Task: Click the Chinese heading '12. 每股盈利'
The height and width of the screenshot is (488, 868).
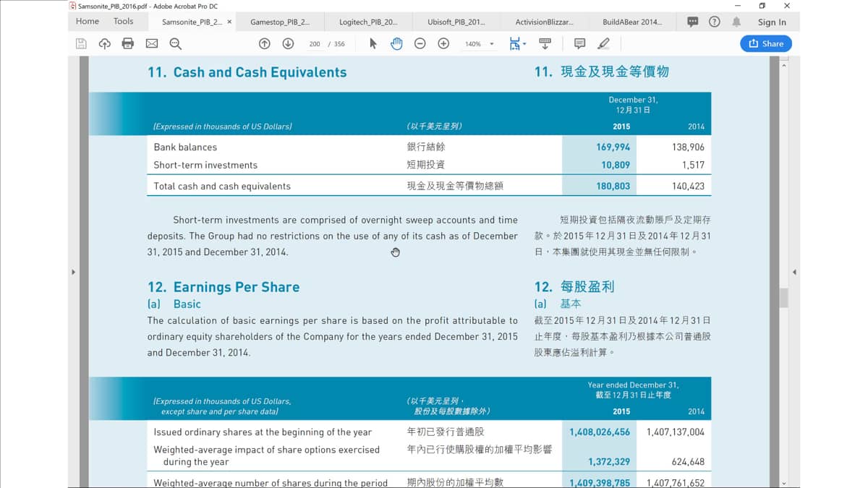Action: pos(574,286)
